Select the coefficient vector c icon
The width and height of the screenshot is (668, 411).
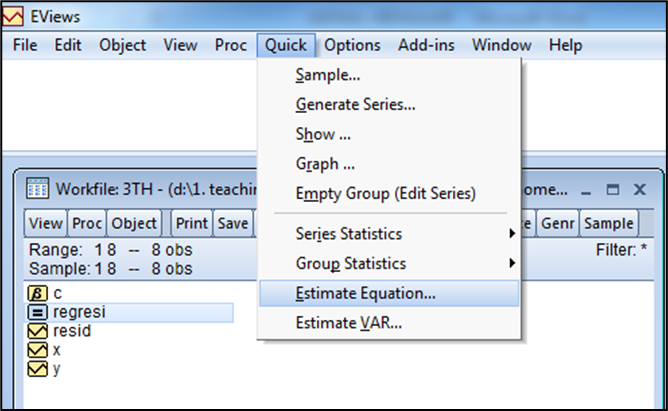click(x=37, y=293)
